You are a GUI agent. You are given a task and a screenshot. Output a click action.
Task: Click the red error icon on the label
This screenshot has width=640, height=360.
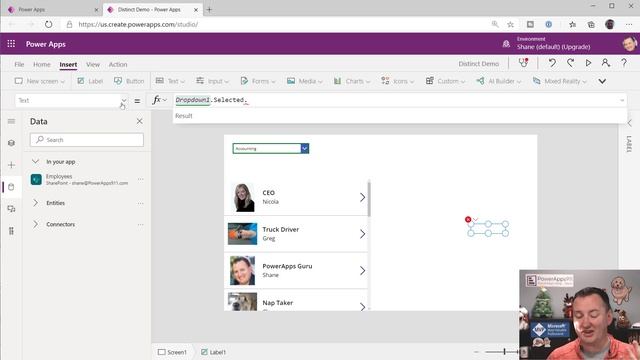coord(468,219)
